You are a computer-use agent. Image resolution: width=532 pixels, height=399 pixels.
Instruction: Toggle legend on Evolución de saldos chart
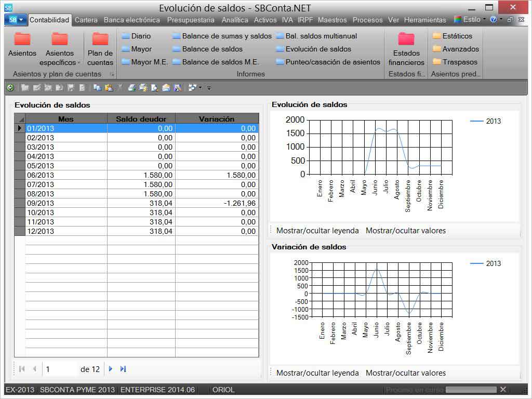tap(317, 231)
